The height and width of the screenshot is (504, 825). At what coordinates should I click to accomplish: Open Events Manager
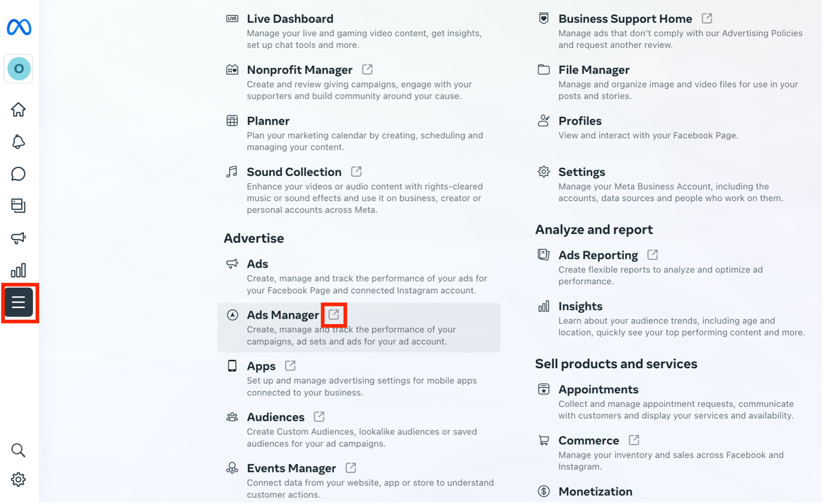291,468
